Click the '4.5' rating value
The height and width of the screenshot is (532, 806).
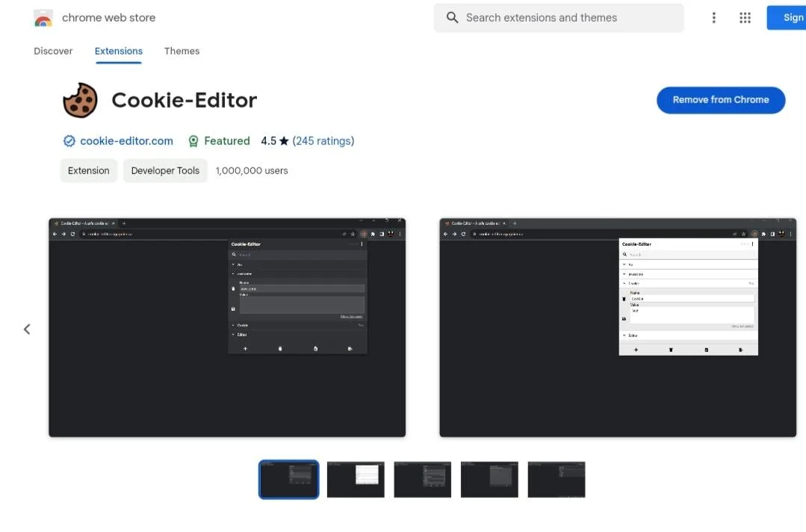tap(268, 140)
